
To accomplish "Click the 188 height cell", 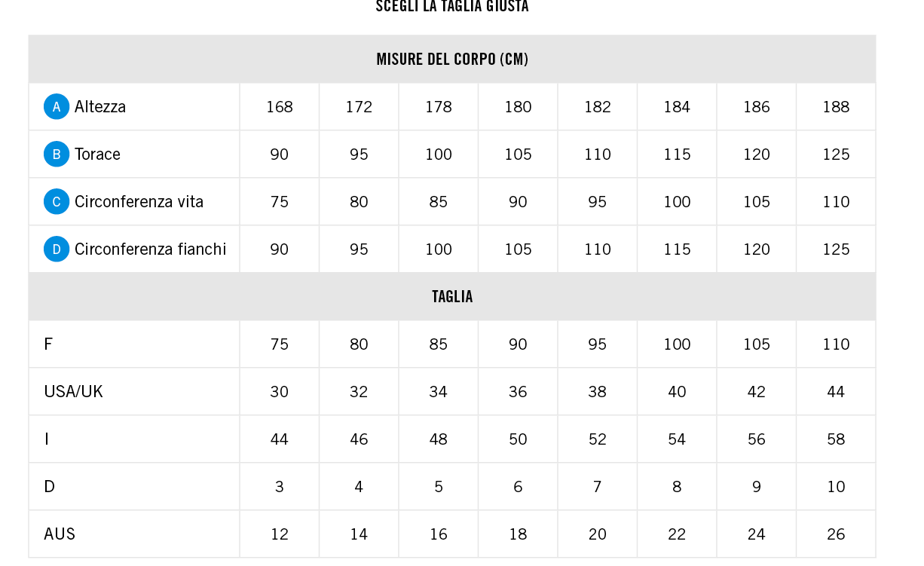I will coord(836,106).
